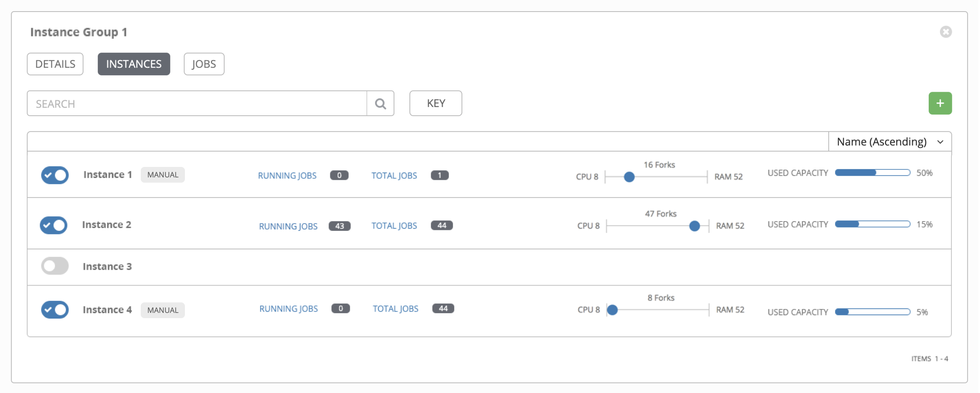Click Instance 1 forks slider handle
This screenshot has height=393, width=980.
pos(629,177)
